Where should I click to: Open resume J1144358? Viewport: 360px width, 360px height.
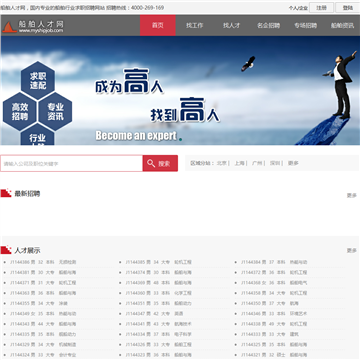pos(274,293)
